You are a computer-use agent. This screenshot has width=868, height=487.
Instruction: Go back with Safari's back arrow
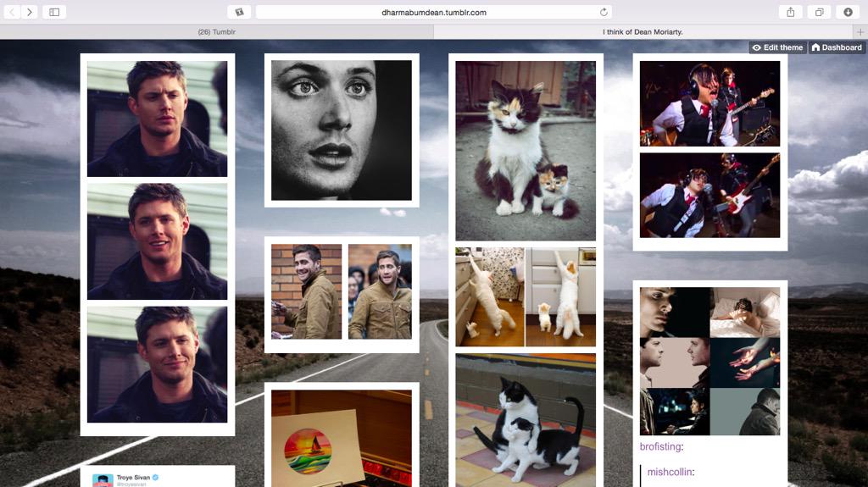coord(12,12)
